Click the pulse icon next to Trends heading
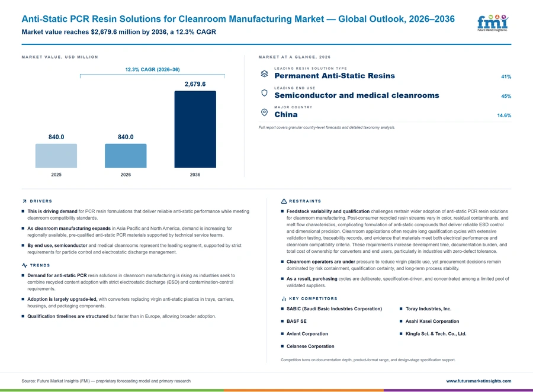 24,265
